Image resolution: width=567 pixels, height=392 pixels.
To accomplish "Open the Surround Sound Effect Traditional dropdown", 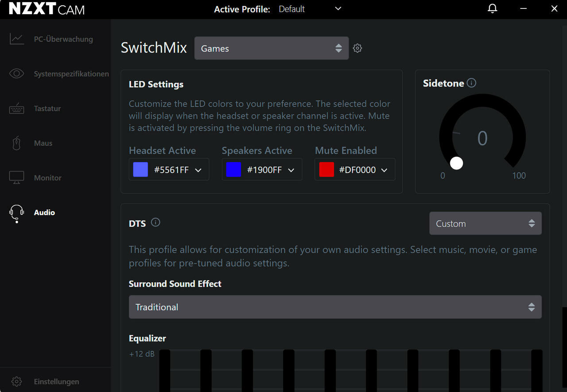I will coord(335,307).
